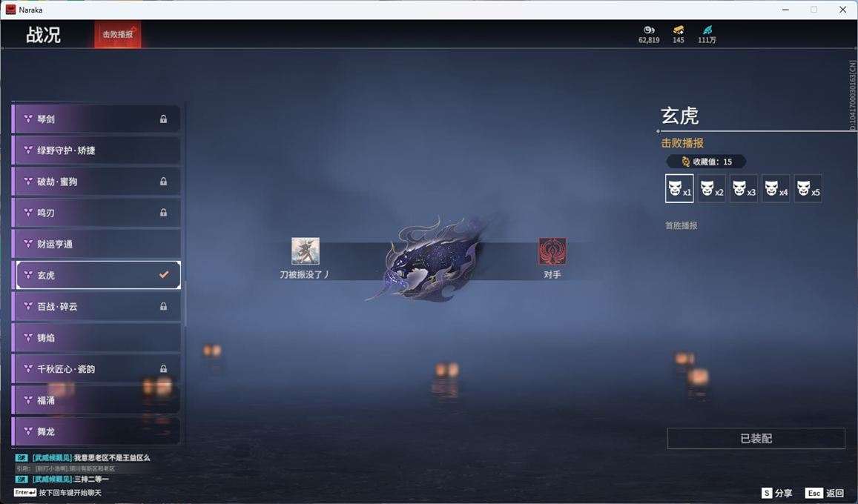Click the silver coin currency 62,819
Image resolution: width=858 pixels, height=504 pixels.
click(649, 34)
